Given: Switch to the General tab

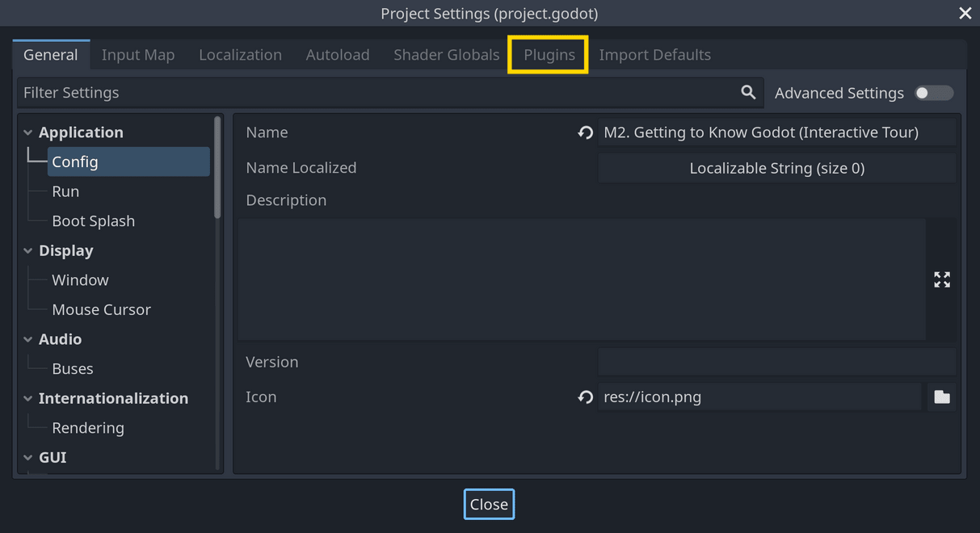Looking at the screenshot, I should click(x=51, y=55).
